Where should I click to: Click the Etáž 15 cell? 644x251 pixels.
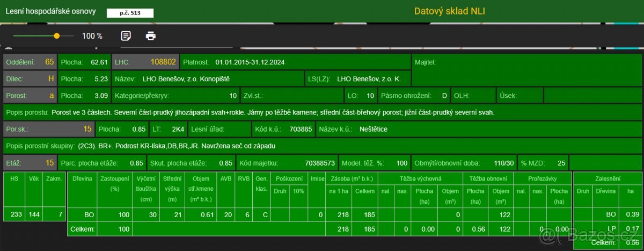click(30, 162)
